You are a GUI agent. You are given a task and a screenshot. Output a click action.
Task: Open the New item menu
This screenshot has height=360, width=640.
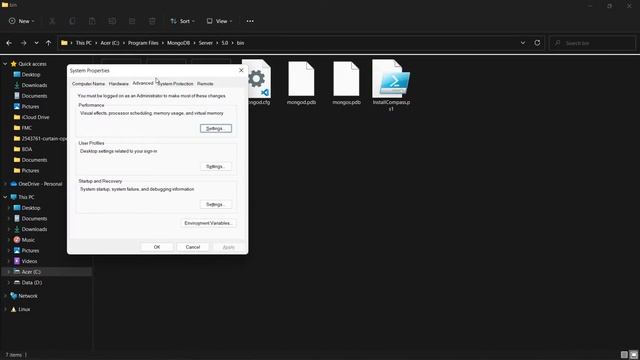click(22, 21)
